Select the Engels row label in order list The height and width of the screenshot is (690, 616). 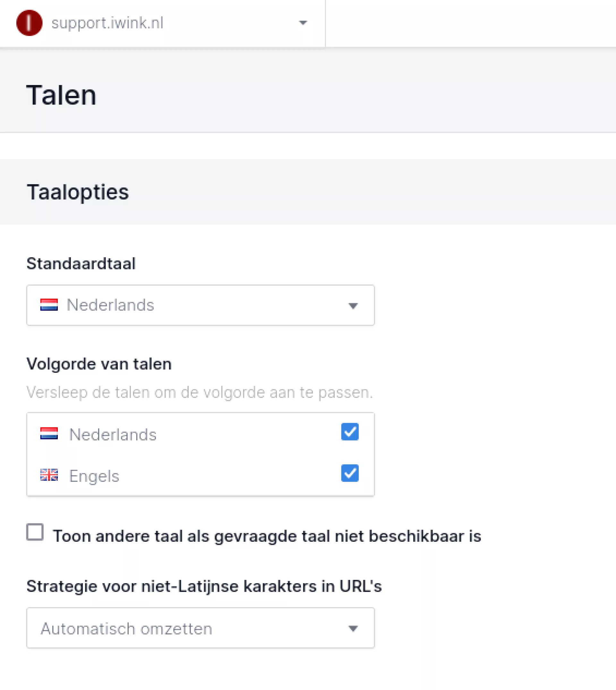pos(94,476)
